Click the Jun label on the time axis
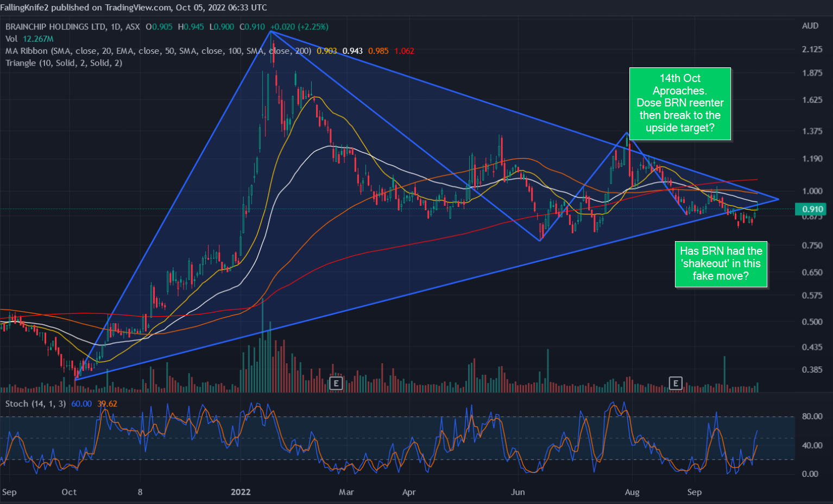This screenshot has width=833, height=504. [x=518, y=492]
